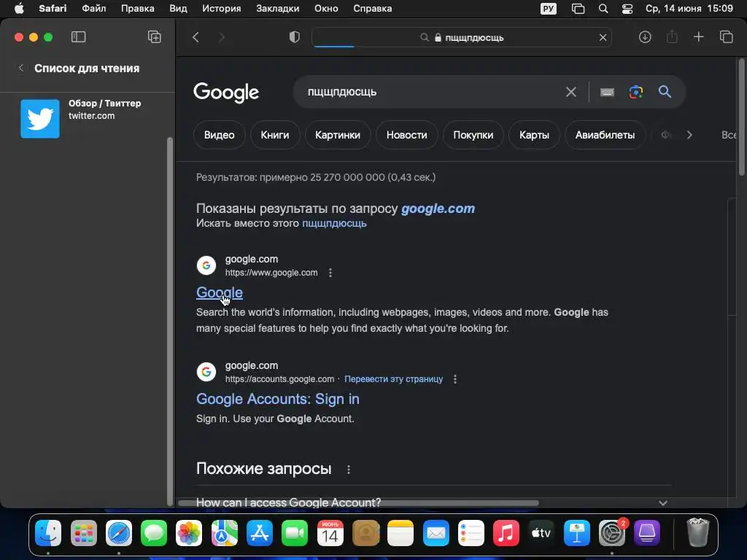Select the Авиабилеты filter chip
Image resolution: width=747 pixels, height=560 pixels.
click(605, 135)
